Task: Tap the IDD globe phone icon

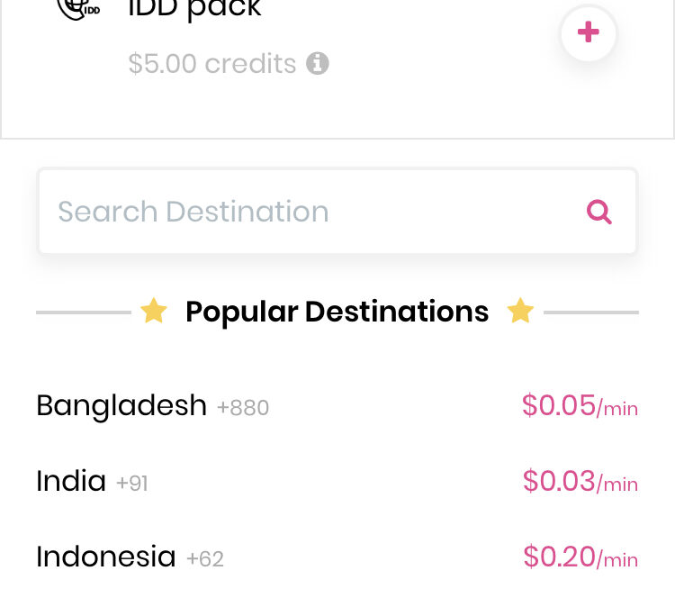Action: [x=79, y=10]
